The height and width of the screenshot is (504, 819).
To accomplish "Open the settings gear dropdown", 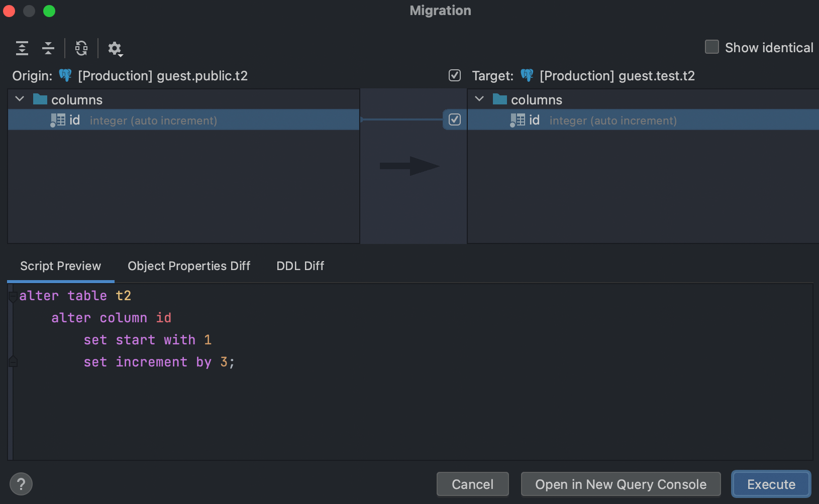I will coord(115,49).
